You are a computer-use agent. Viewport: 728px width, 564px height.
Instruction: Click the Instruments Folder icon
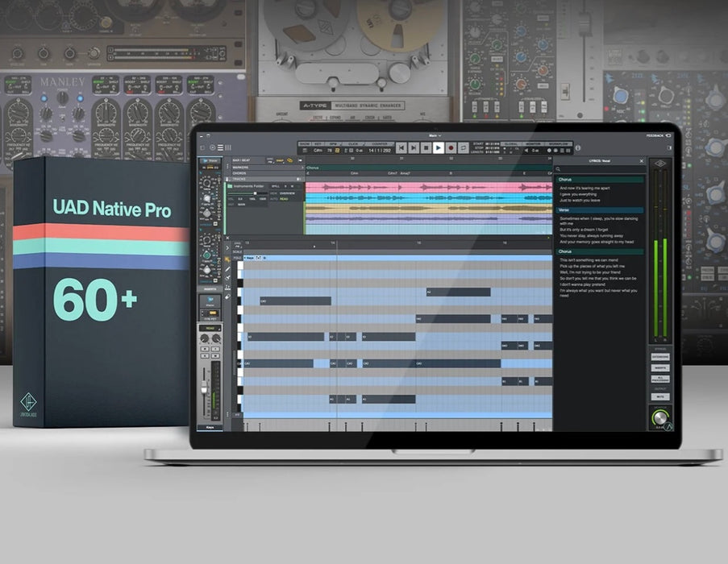click(x=230, y=186)
